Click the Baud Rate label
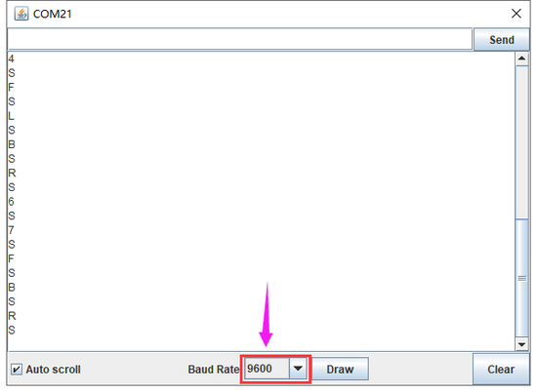The height and width of the screenshot is (392, 537). pyautogui.click(x=214, y=370)
